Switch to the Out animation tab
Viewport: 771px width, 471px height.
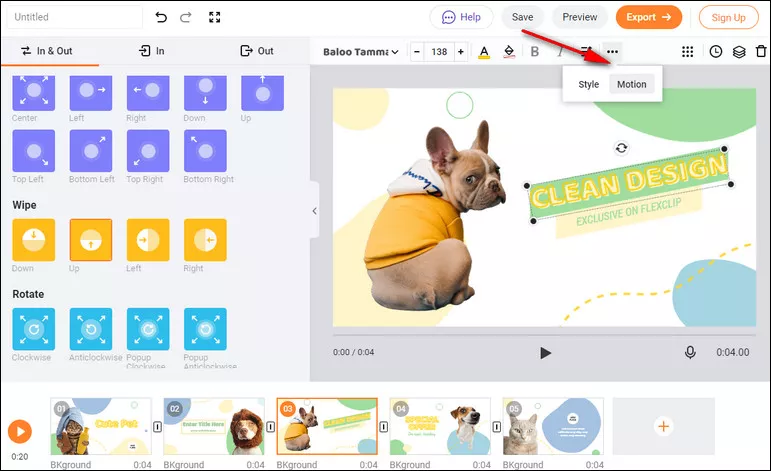click(x=257, y=51)
